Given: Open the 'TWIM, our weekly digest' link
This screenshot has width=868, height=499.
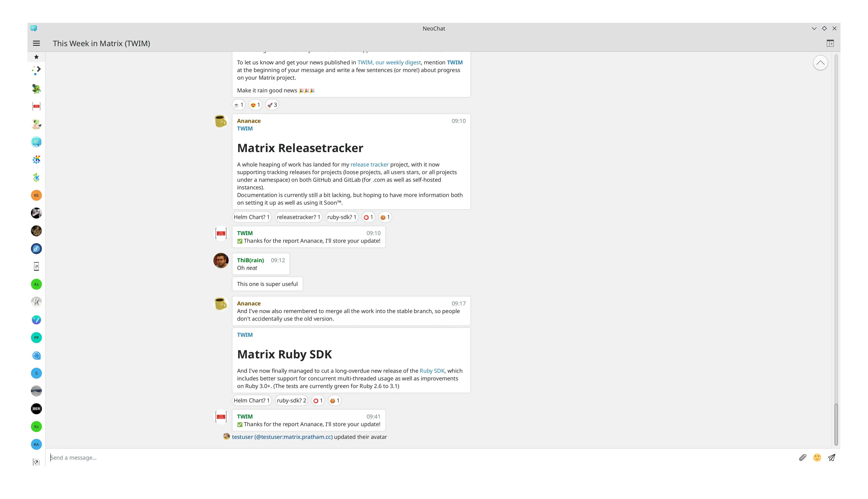Looking at the screenshot, I should click(x=389, y=62).
